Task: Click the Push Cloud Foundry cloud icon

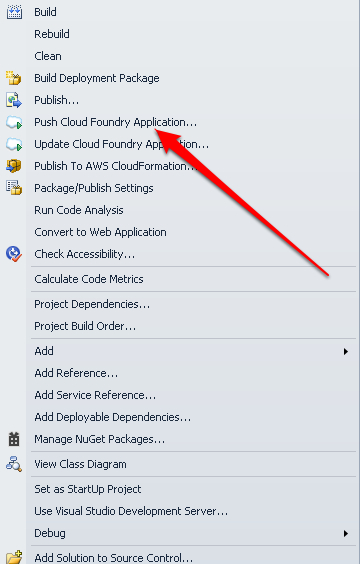Action: pyautogui.click(x=14, y=122)
